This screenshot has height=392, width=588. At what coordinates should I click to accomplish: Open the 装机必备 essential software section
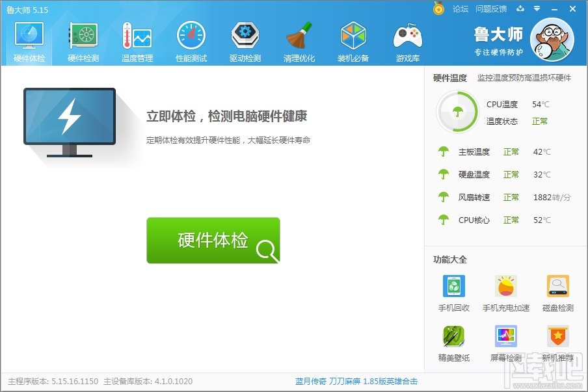coord(353,40)
